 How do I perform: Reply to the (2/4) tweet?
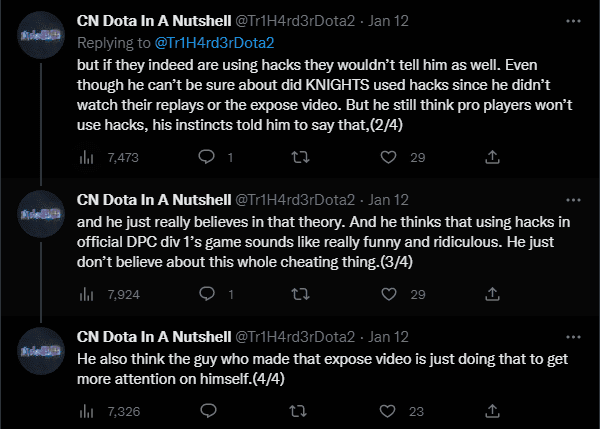[x=208, y=157]
